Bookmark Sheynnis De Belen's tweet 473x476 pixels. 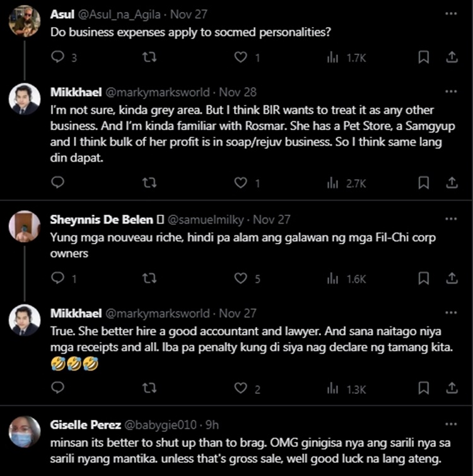coord(424,278)
